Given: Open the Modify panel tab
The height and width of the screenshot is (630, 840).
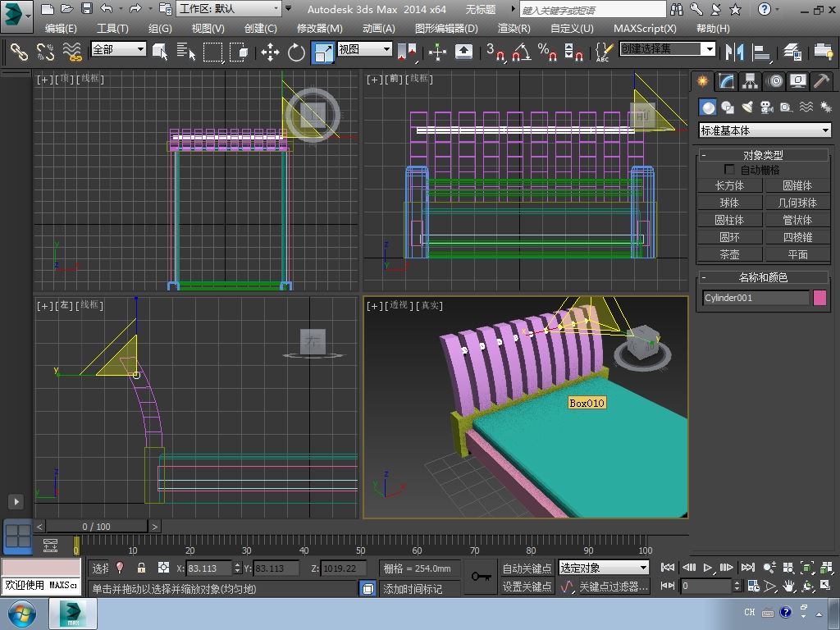Looking at the screenshot, I should pos(726,81).
